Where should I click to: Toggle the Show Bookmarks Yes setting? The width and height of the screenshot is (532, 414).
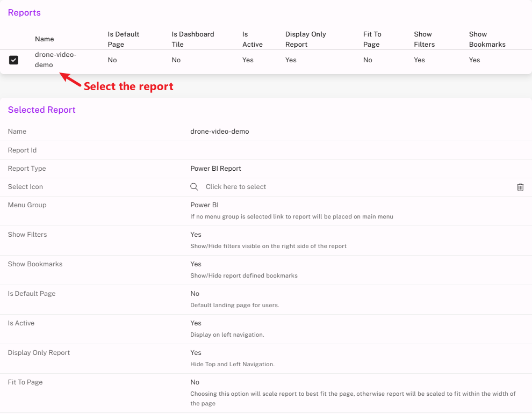click(x=196, y=264)
